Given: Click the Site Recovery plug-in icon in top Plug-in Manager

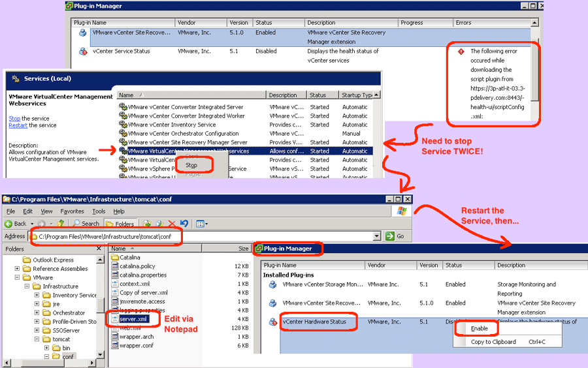Looking at the screenshot, I should click(x=83, y=33).
